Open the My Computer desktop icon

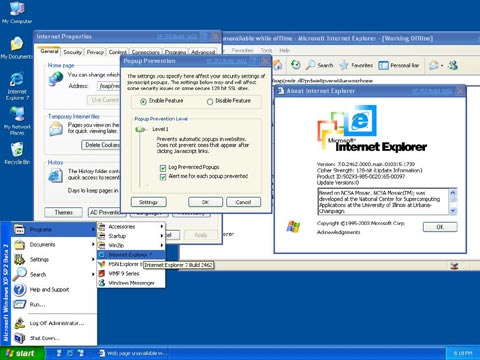tap(17, 13)
